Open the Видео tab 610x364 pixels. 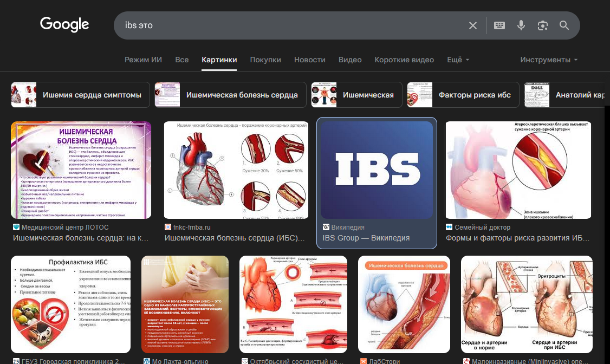tap(350, 60)
